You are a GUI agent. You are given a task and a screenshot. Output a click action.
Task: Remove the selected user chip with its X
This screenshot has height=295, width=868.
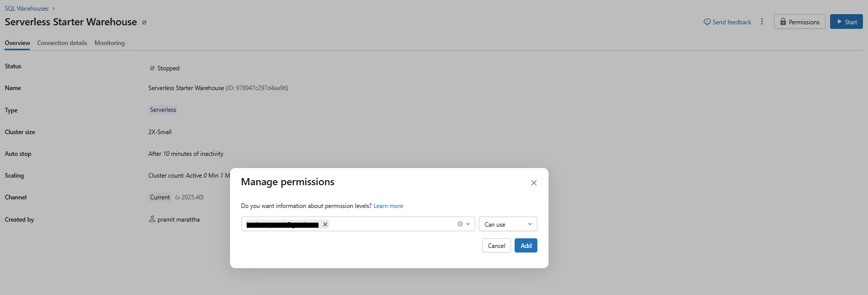click(325, 224)
